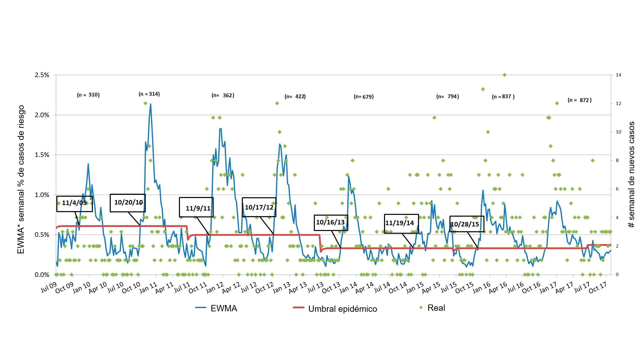Toggle the Real series via its legend entry
644x363 pixels.
[436, 307]
